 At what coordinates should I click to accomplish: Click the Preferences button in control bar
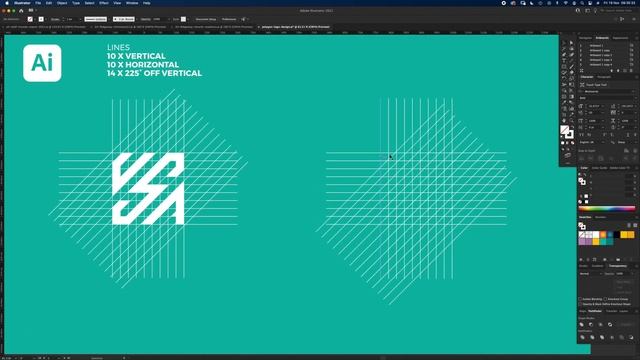[x=229, y=19]
